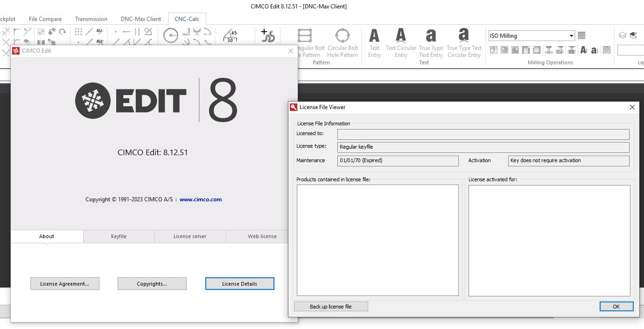644x329 pixels.
Task: Click the Back up license file button
Action: coord(331,306)
